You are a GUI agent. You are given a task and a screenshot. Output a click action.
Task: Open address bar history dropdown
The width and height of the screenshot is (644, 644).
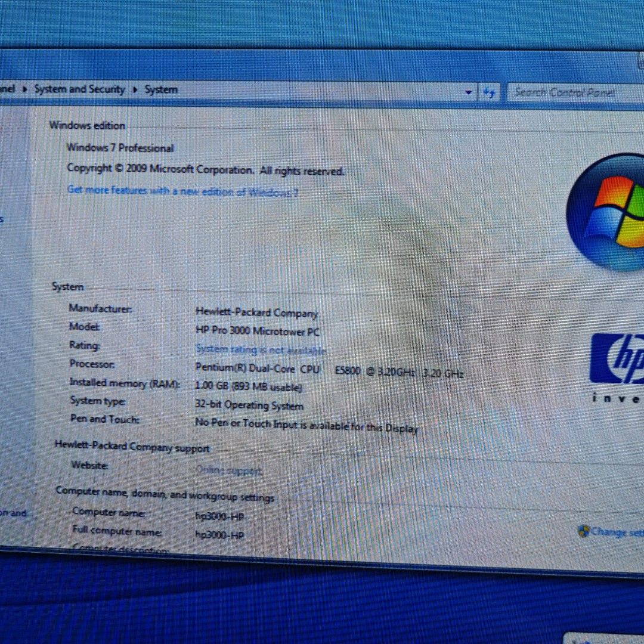[468, 92]
